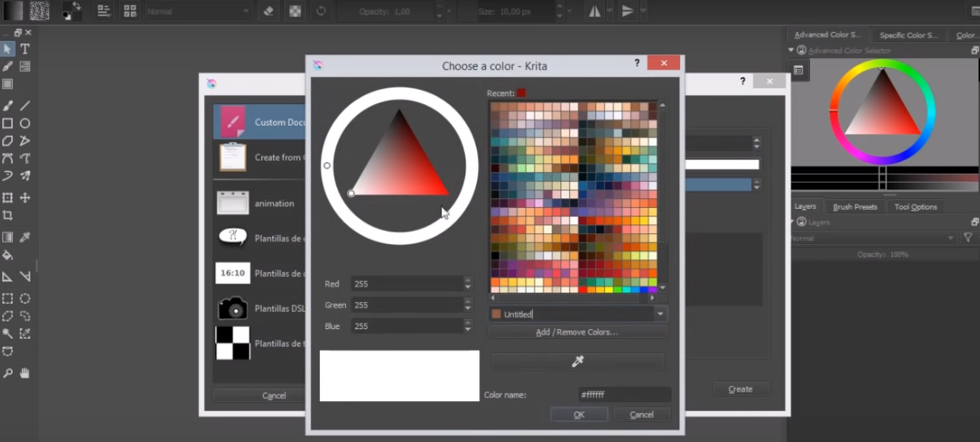Click the Red value input field
This screenshot has width=980, height=442.
click(407, 284)
